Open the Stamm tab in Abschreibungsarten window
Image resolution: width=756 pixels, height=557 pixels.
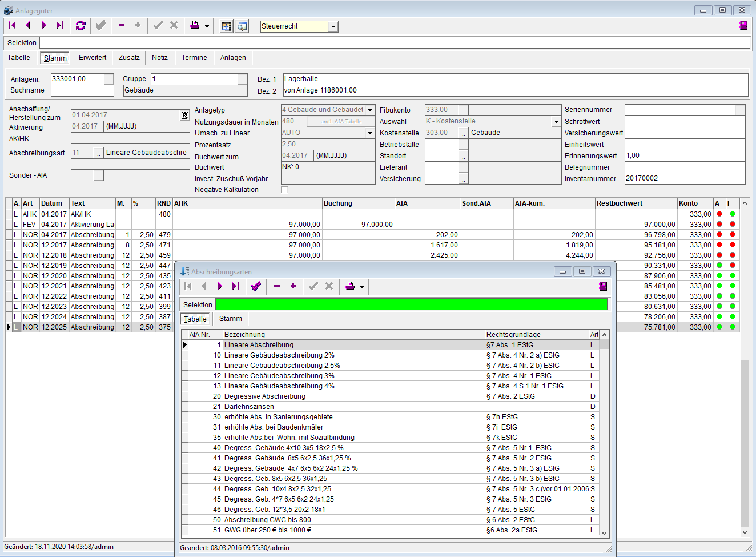tap(230, 319)
